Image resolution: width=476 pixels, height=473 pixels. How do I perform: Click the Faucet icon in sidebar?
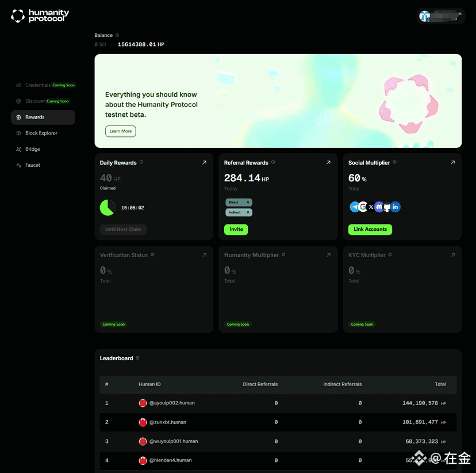point(18,165)
